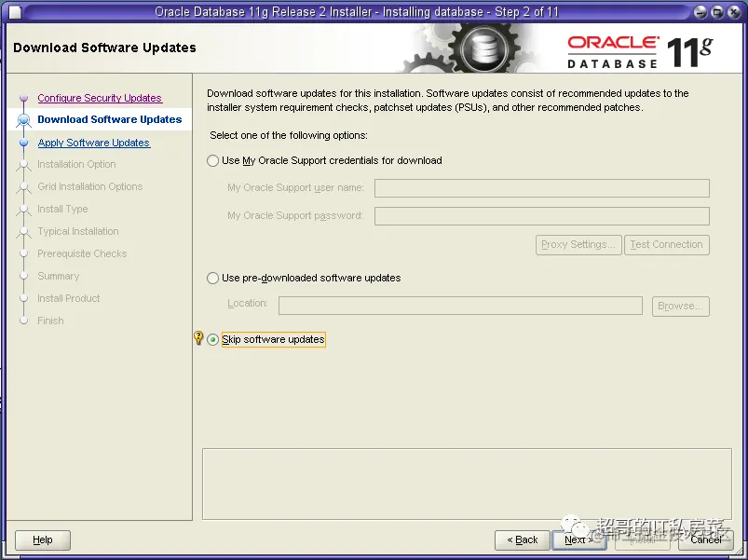The width and height of the screenshot is (748, 560).
Task: Click Install Product step in sidebar
Action: click(69, 298)
